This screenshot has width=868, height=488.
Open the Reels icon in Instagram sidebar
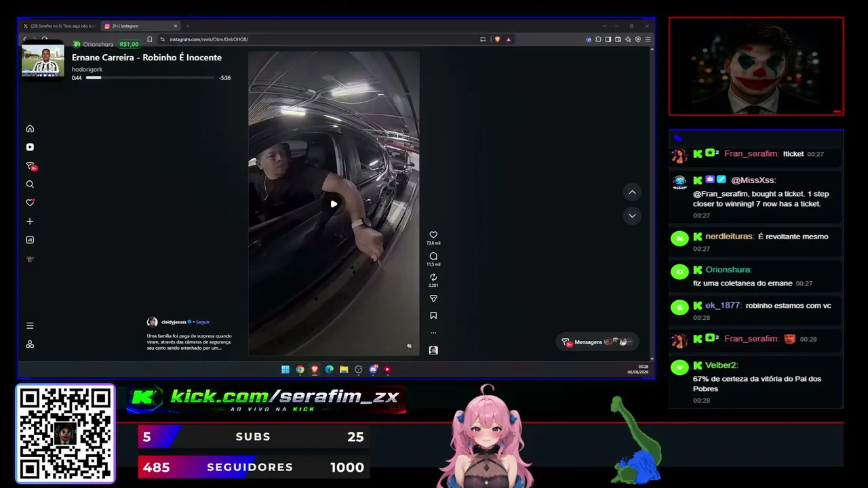30,147
